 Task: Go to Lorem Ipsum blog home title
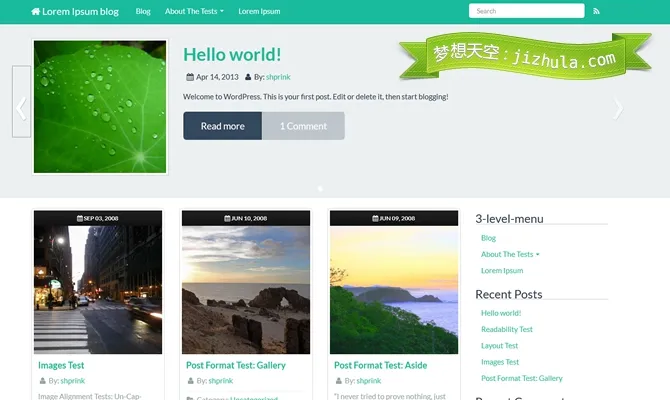[80, 12]
